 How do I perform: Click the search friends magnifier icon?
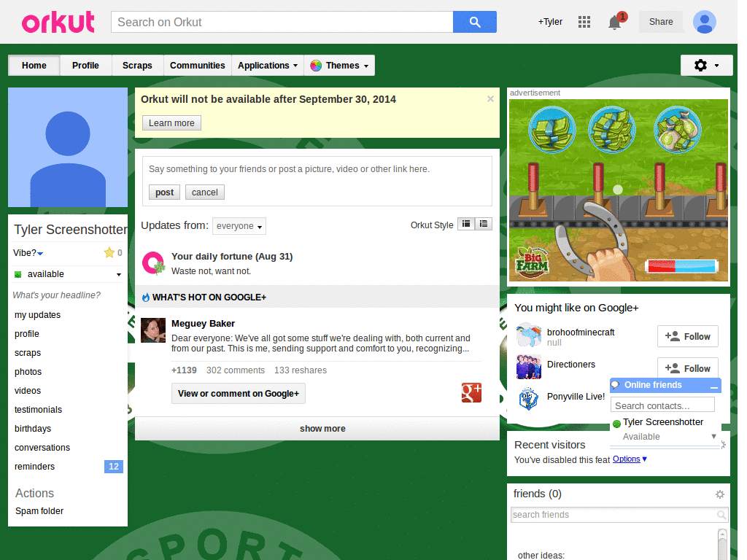point(721,515)
